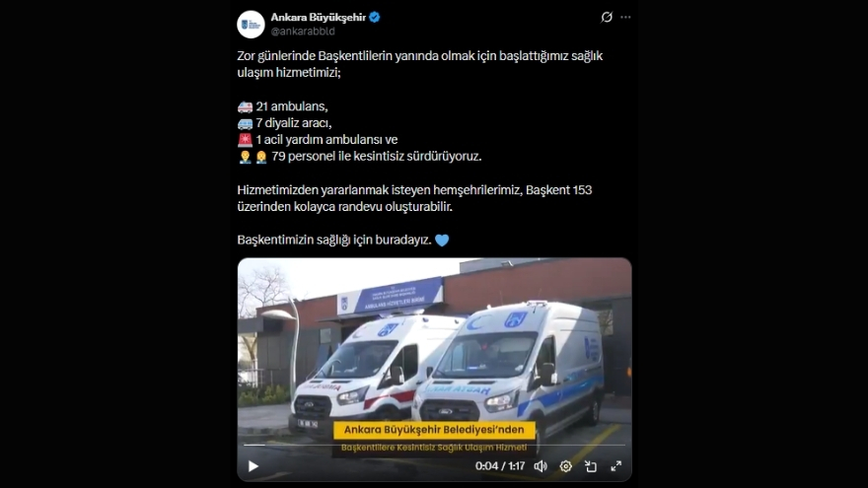
Task: Open picture-in-picture mini player
Action: (x=591, y=466)
